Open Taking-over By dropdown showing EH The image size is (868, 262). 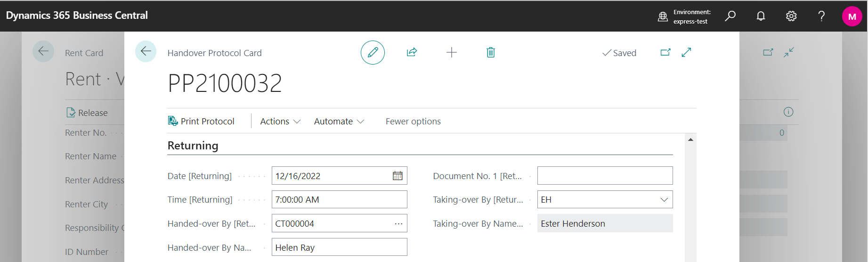pyautogui.click(x=664, y=200)
